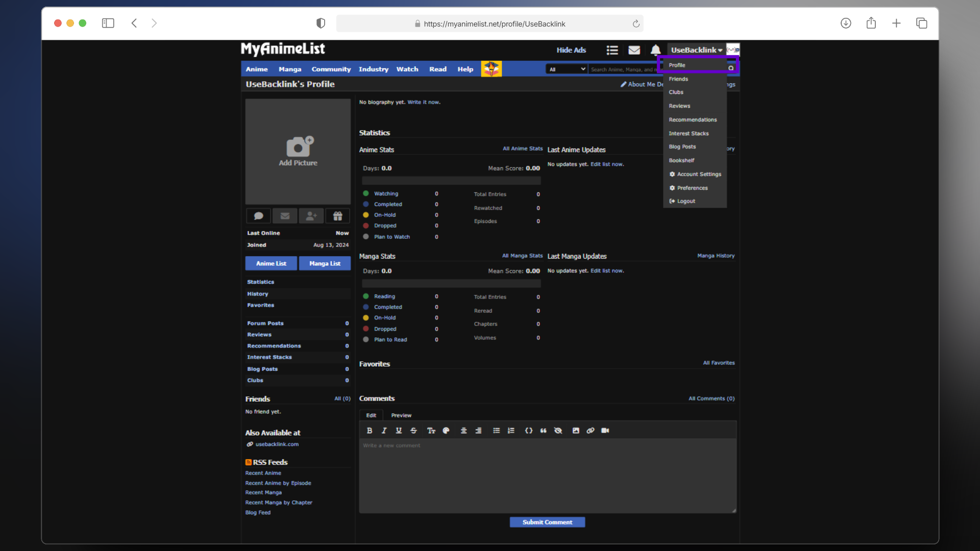Send a gift using the gift icon
The image size is (980, 551).
pos(337,216)
